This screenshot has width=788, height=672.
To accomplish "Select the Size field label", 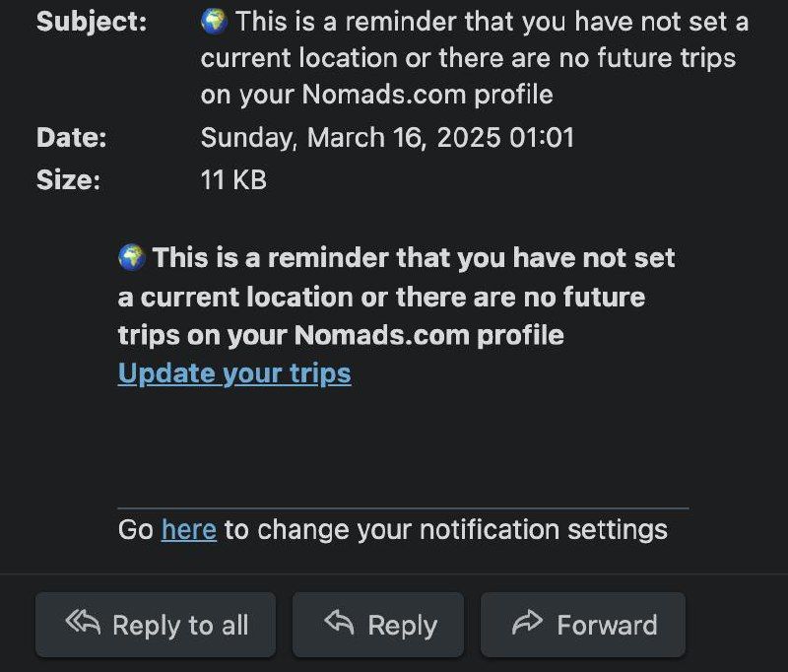I will click(x=68, y=180).
